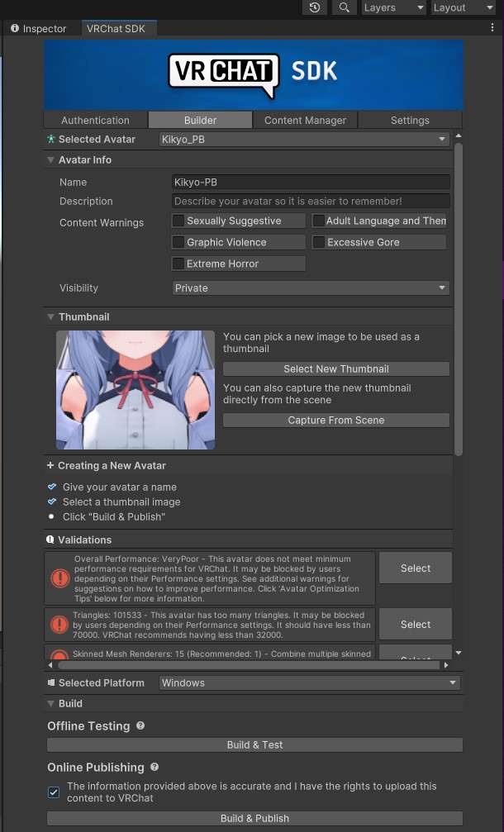Click Capture From Scene button
The height and width of the screenshot is (832, 504).
coord(335,421)
